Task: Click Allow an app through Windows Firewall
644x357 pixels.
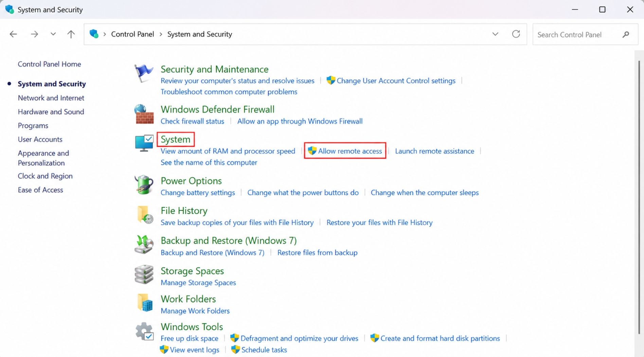Action: (x=300, y=121)
